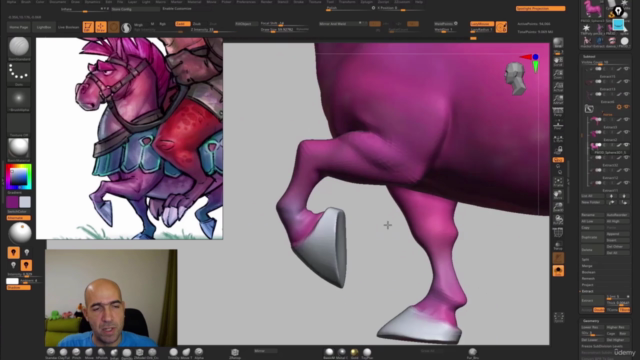Click the SwitchColor button
640x360 pixels.
[x=17, y=211]
